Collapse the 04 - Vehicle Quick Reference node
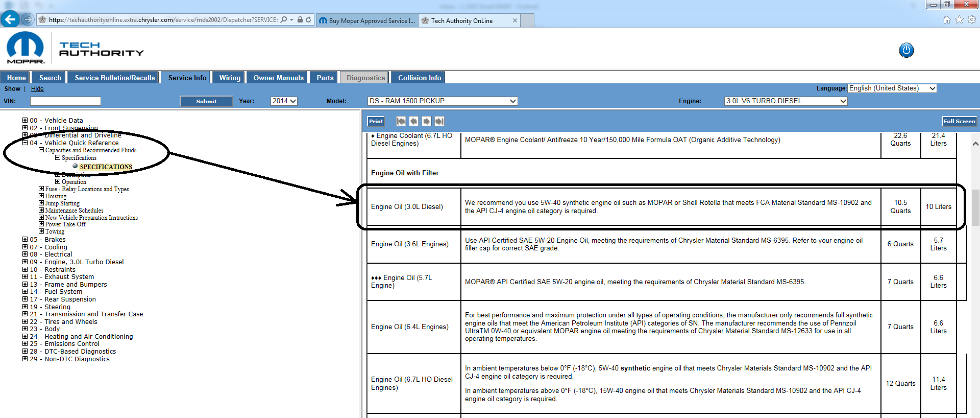This screenshot has height=418, width=980. pos(25,143)
